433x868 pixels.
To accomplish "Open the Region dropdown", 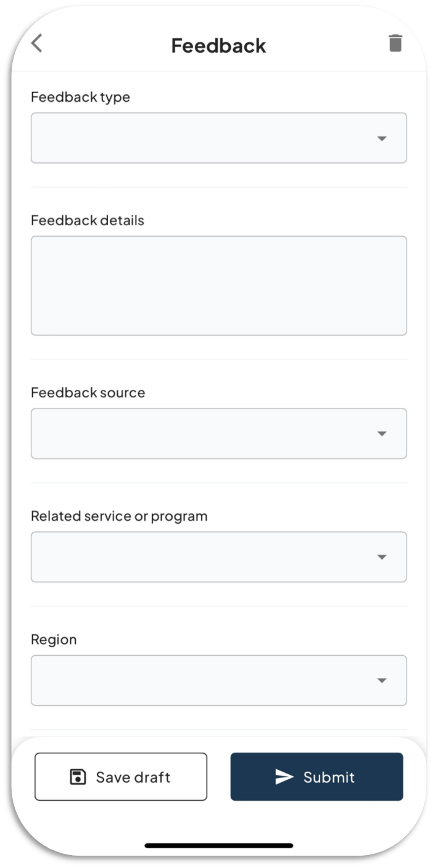I will [x=218, y=680].
